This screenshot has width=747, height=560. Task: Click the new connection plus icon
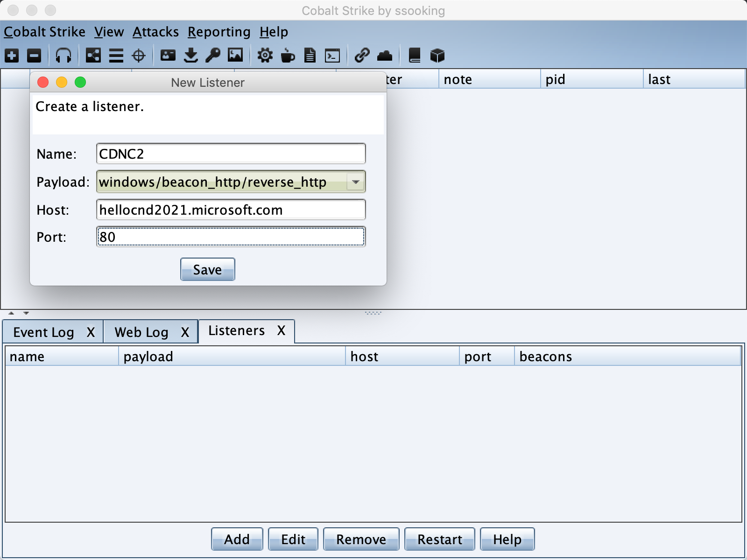tap(12, 56)
